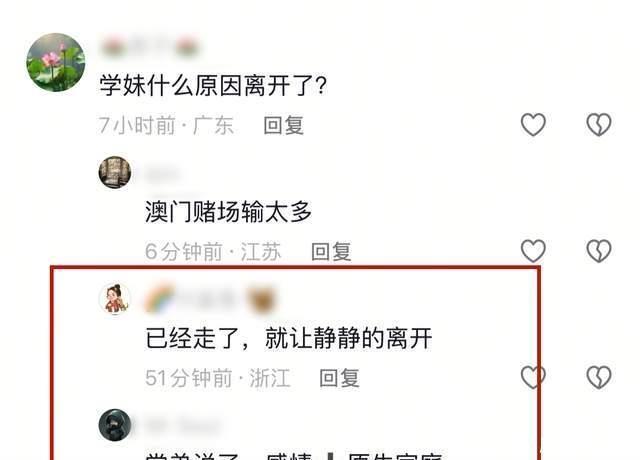Tap blurred username beside dark masked avatar
This screenshot has height=460, width=640.
tap(182, 425)
